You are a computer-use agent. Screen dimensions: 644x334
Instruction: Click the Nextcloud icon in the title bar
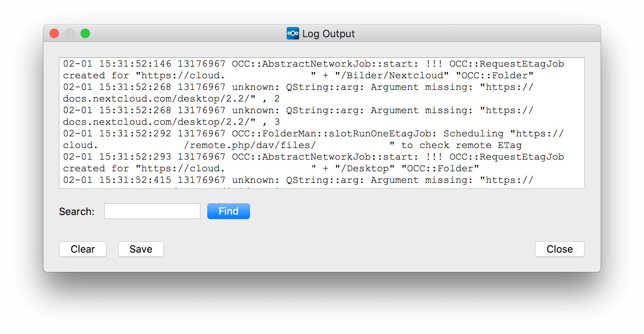tap(293, 33)
